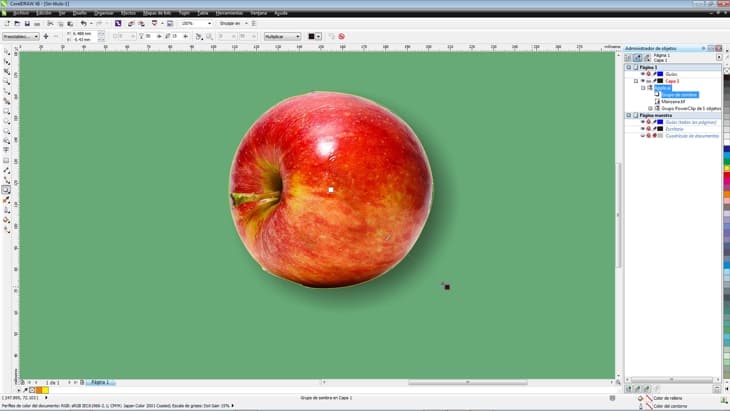Open the Object Manager options flyout arrow
Screen dimensions: 730x411
point(719,57)
